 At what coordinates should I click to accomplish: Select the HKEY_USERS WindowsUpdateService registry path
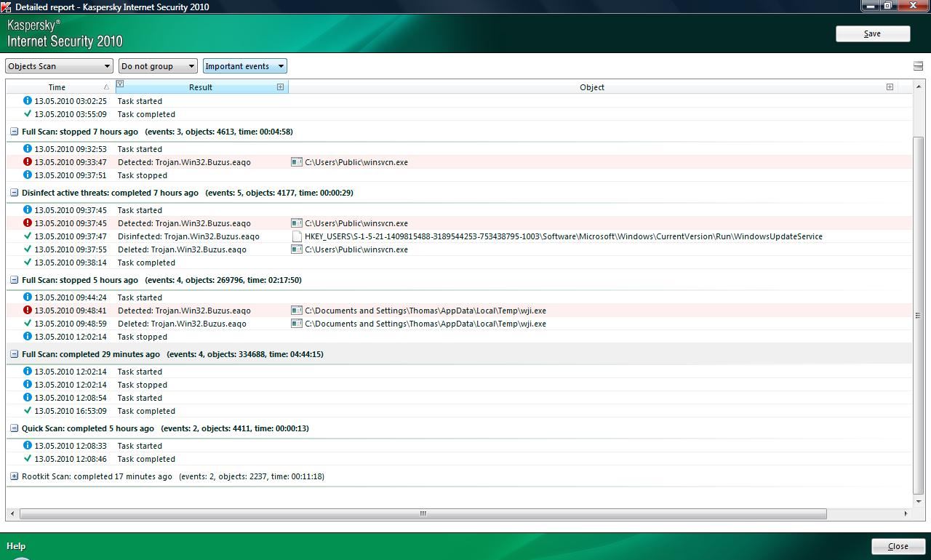coord(564,236)
